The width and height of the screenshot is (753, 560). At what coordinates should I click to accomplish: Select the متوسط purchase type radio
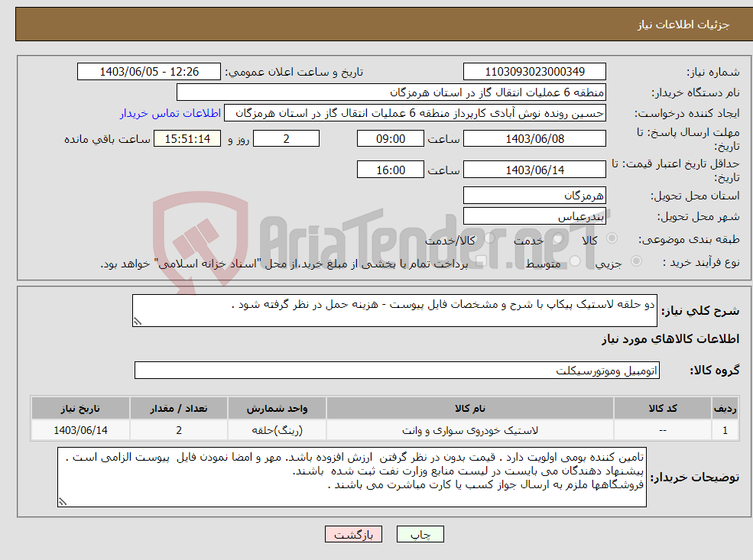575,261
